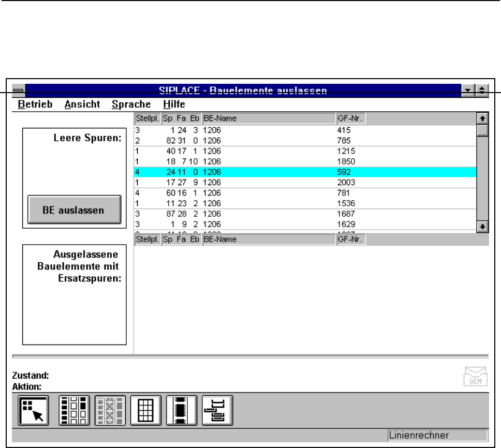Image resolution: width=501 pixels, height=448 pixels.
Task: Select the row with GF-Nr. 1536
Action: click(305, 203)
